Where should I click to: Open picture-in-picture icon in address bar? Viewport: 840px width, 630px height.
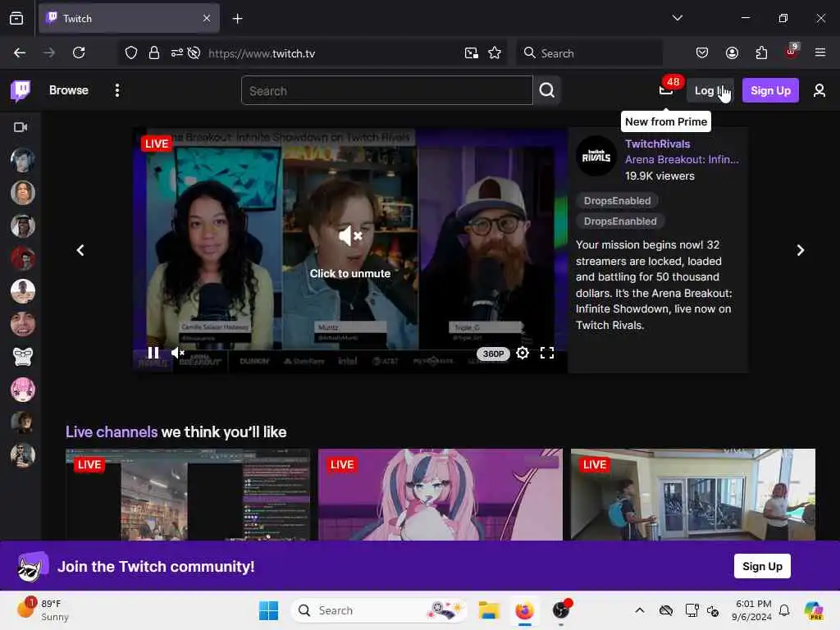pos(472,52)
